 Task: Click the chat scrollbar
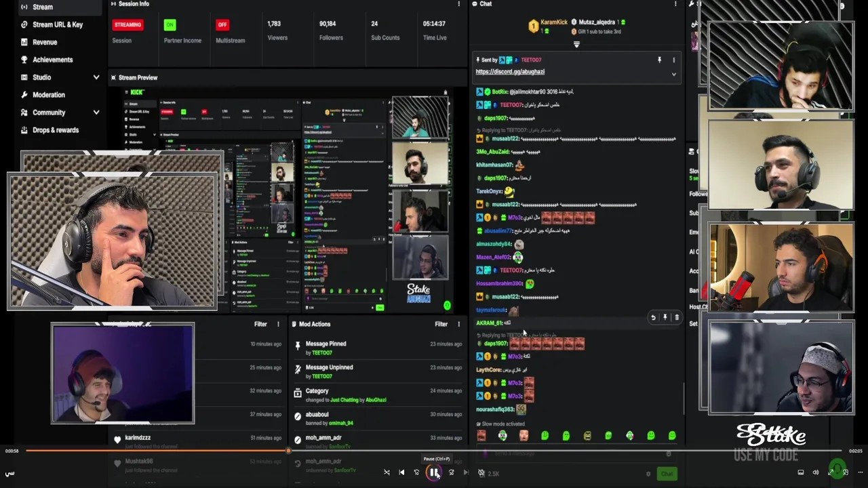pyautogui.click(x=684, y=397)
